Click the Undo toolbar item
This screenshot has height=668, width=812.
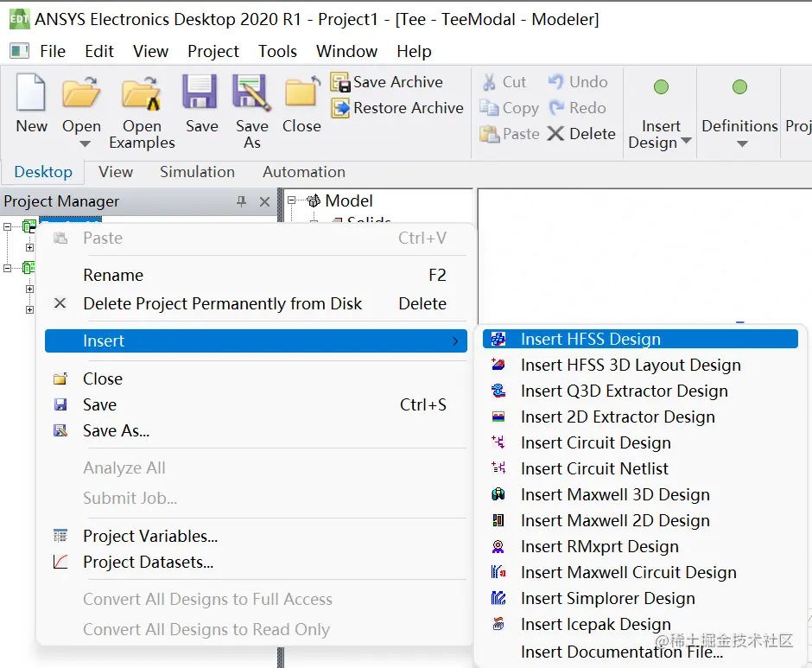click(577, 82)
